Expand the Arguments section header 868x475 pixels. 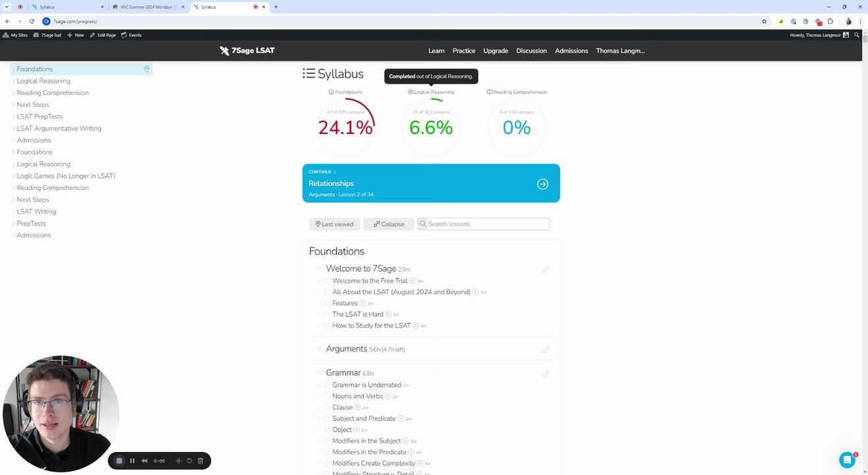pos(347,348)
